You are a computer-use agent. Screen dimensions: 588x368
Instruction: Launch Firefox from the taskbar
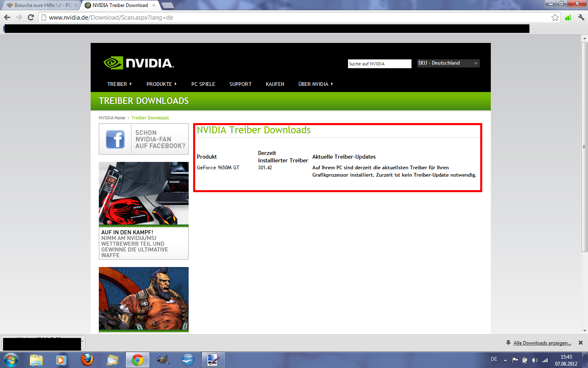point(87,360)
